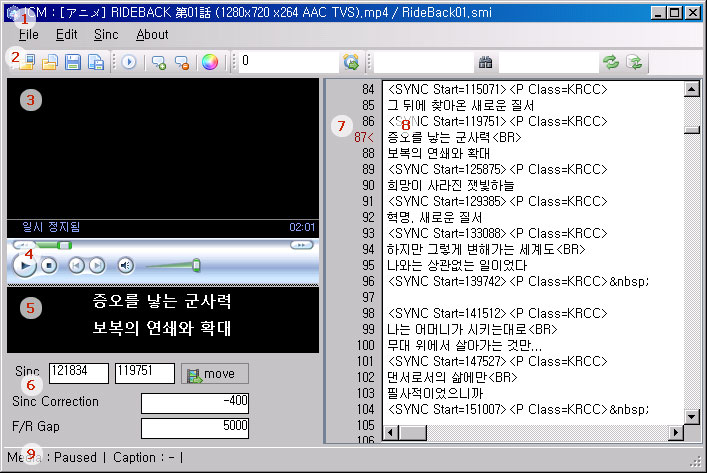Click the line '그 뒤에 찾아온 새로운 질서'
Viewport: 707px width, 473px height.
pyautogui.click(x=460, y=106)
